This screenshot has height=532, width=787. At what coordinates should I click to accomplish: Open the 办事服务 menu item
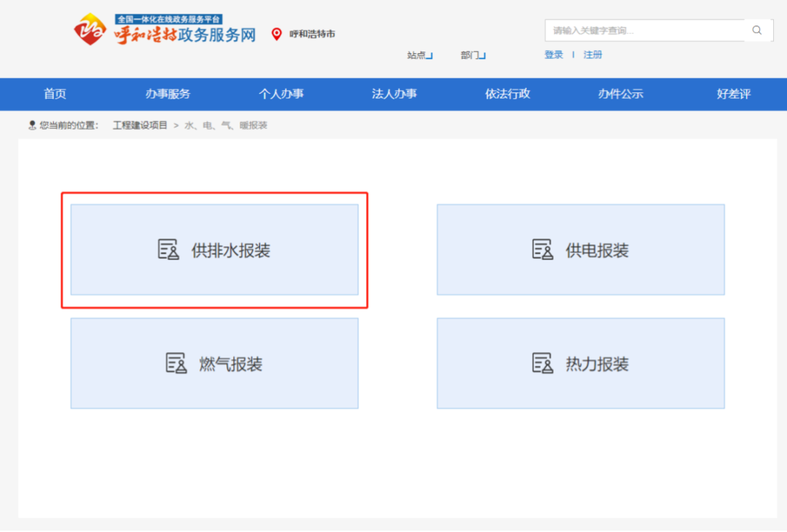coord(168,94)
